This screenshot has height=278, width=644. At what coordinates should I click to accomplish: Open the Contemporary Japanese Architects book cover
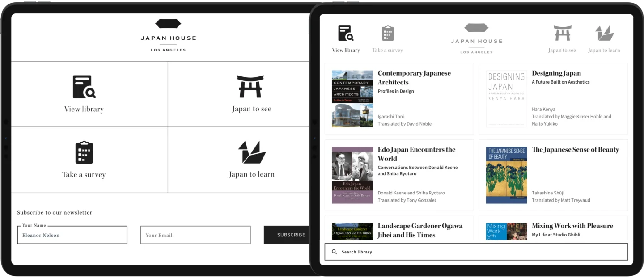tap(352, 99)
